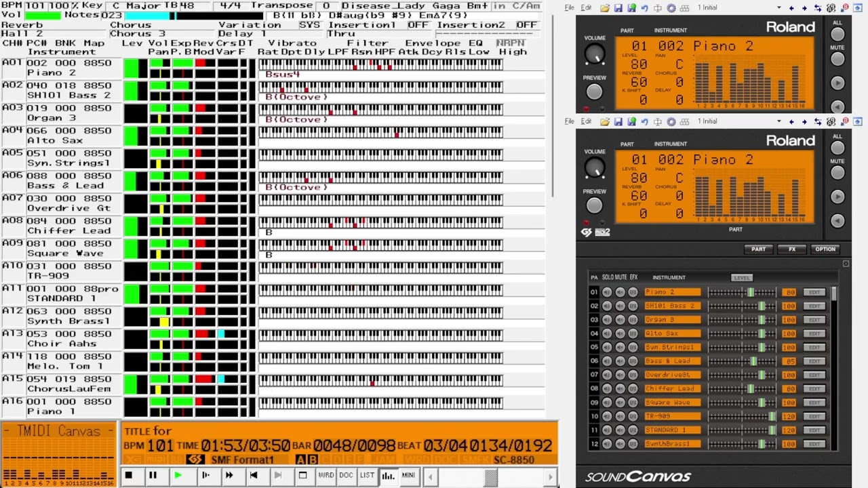
Task: Solo part 04 Alto Sax
Action: click(x=607, y=333)
